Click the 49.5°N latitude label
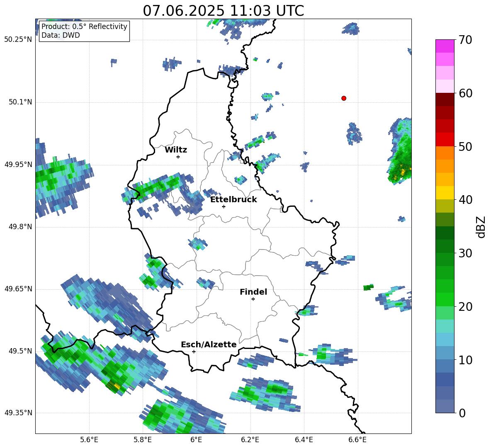491x448 pixels. pyautogui.click(x=20, y=351)
